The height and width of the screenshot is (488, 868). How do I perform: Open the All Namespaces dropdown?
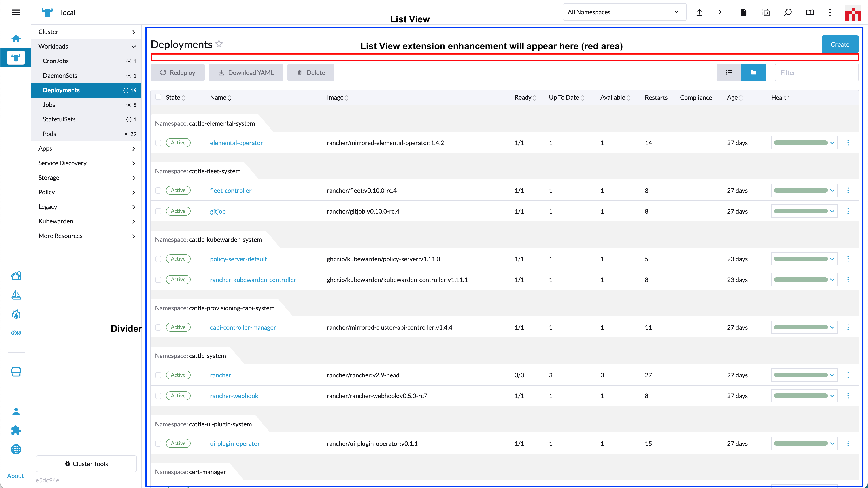[x=624, y=12]
